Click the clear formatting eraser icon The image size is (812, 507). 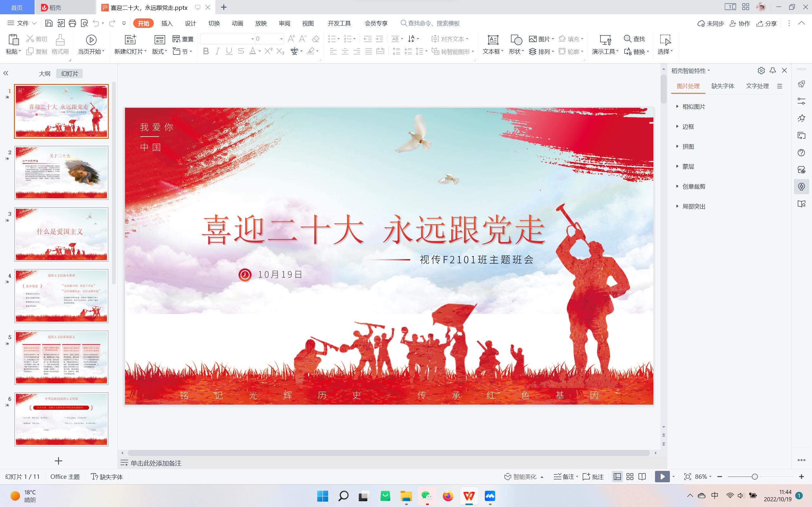click(315, 39)
